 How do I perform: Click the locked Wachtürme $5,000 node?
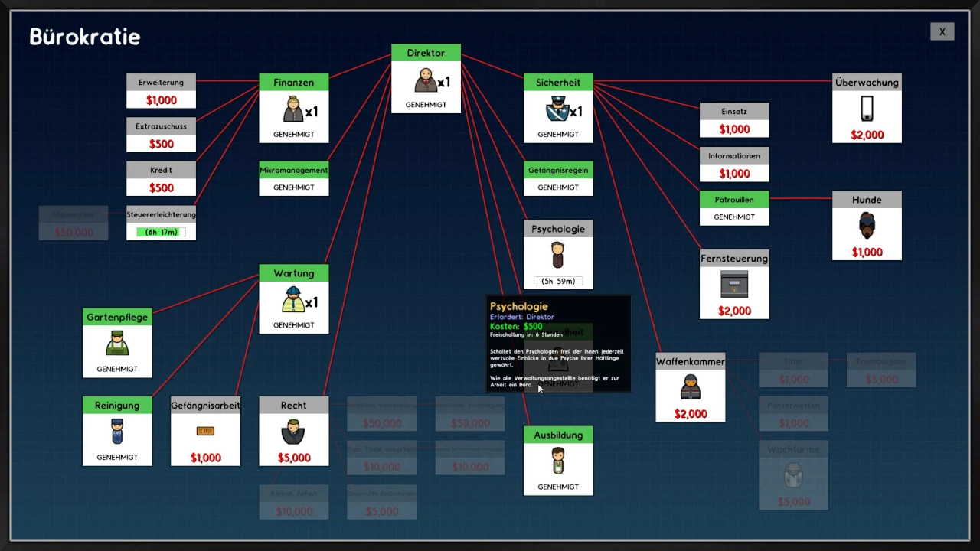coord(793,475)
